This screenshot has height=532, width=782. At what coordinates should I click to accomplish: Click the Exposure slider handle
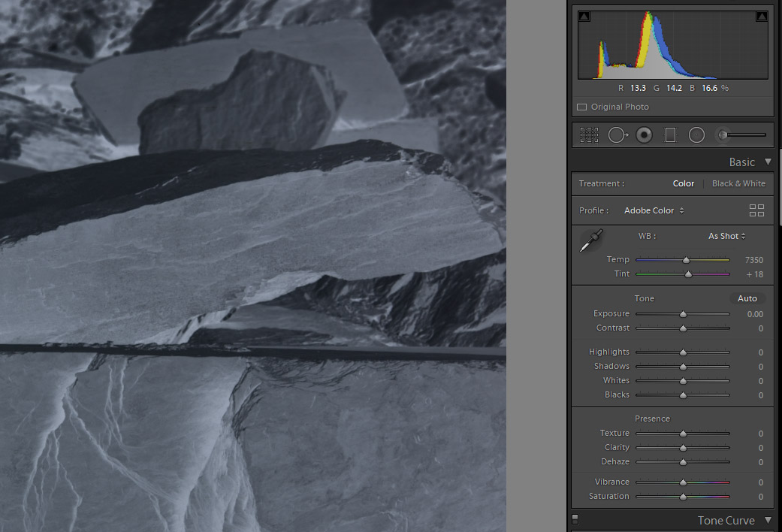point(683,314)
